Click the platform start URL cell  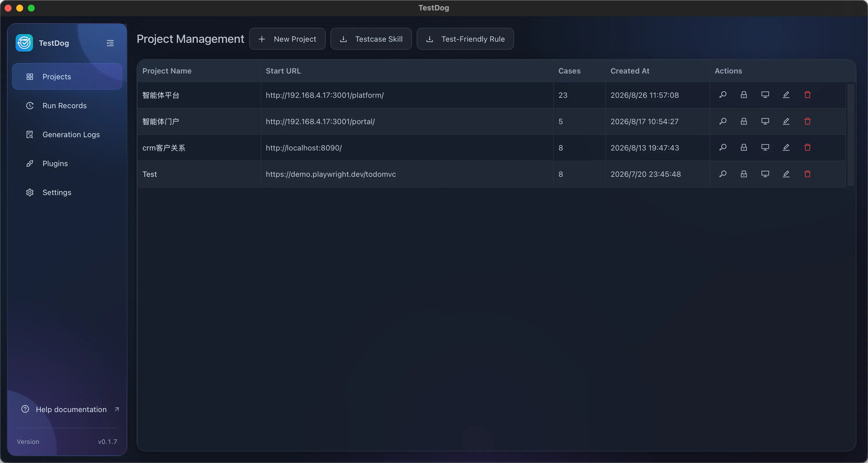[407, 95]
